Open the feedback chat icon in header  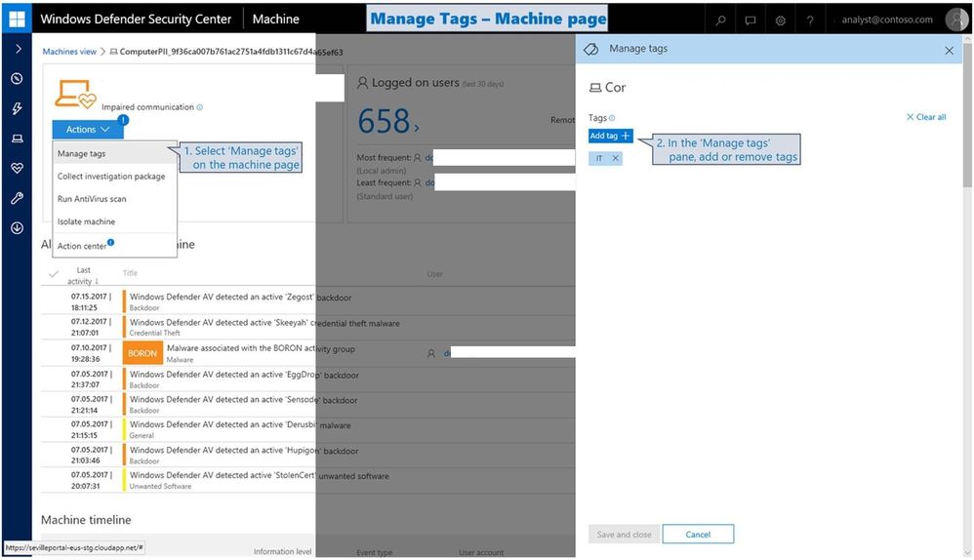[x=751, y=20]
